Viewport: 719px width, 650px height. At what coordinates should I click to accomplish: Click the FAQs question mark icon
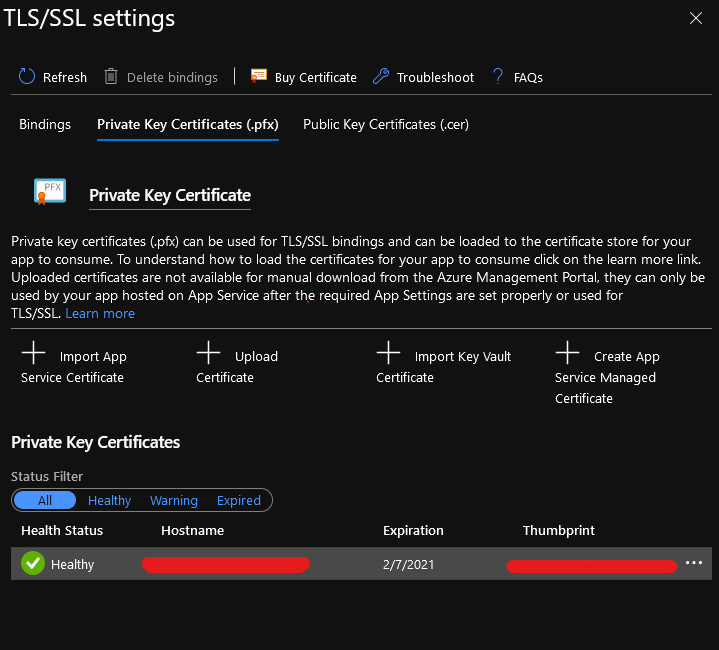(x=498, y=76)
